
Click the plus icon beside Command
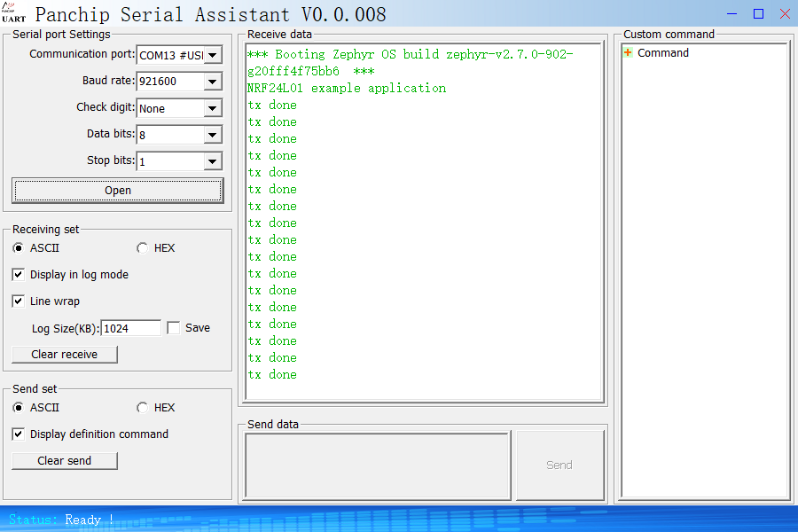[628, 52]
